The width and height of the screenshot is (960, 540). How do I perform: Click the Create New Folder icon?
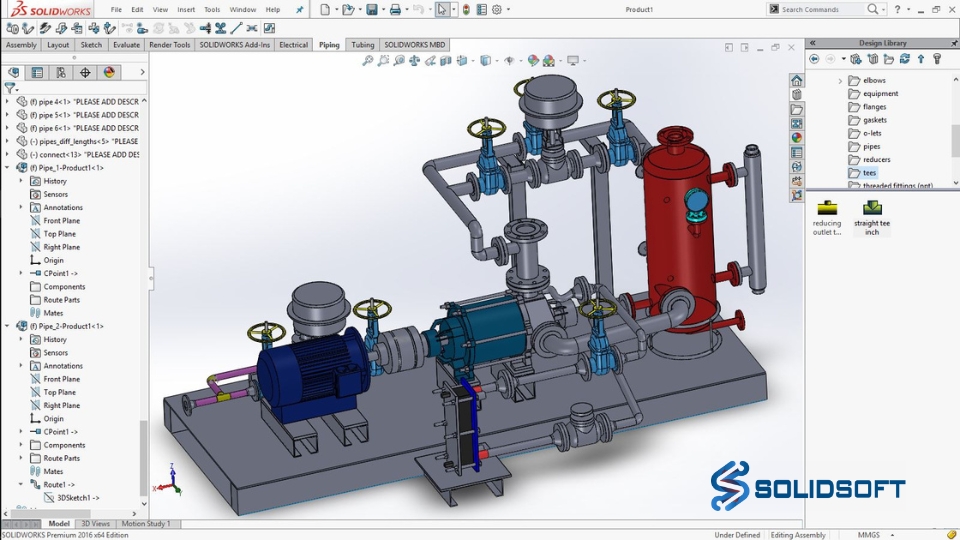pos(888,59)
